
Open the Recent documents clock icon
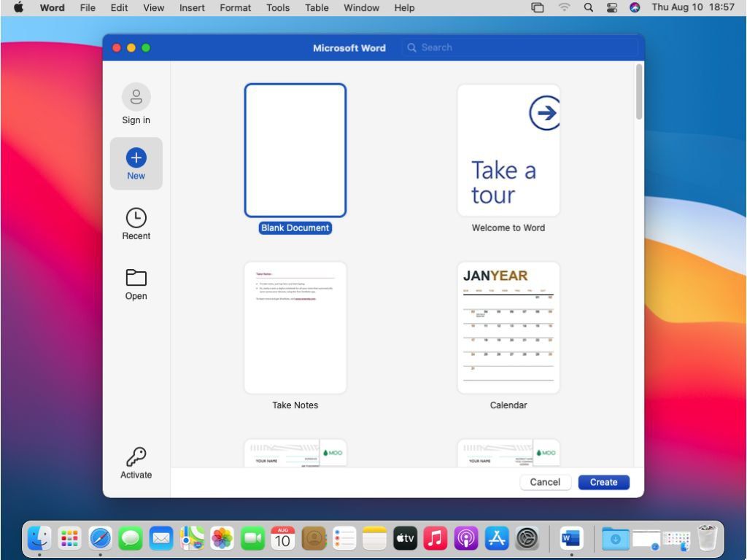[x=136, y=217]
